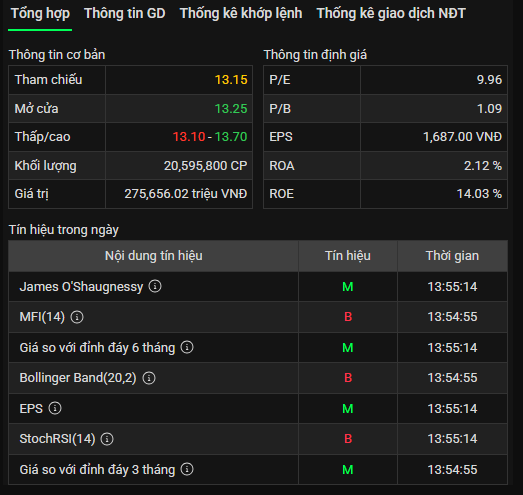Select the Thống kê giao dịch NĐT tab
This screenshot has width=523, height=495.
click(391, 13)
